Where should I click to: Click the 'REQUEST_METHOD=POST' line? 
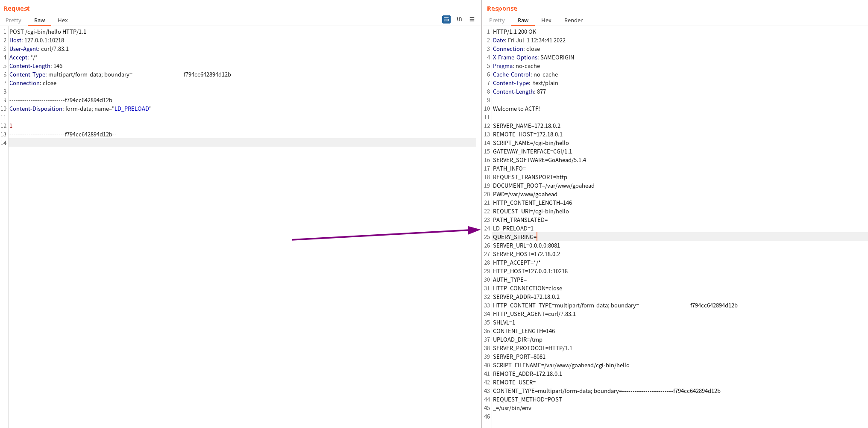coord(528,399)
